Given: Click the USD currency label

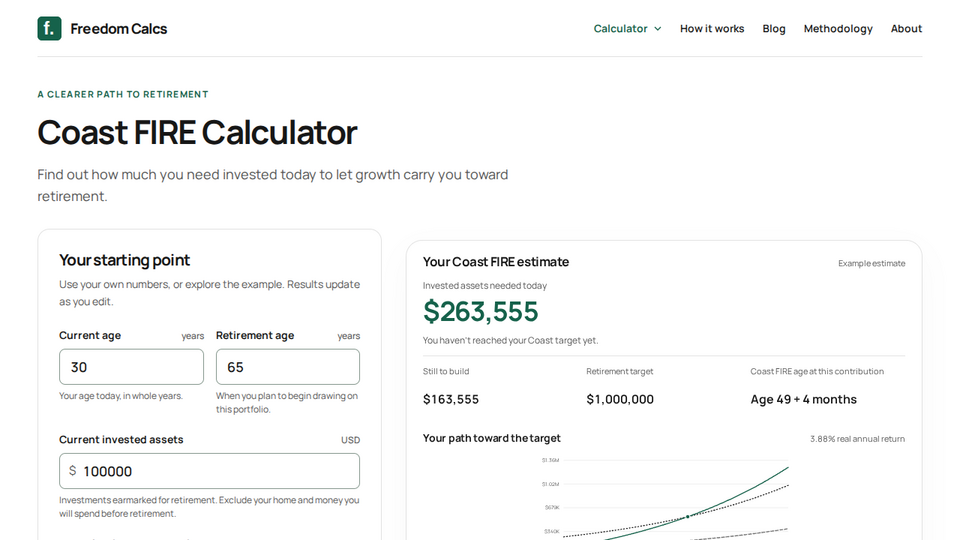Looking at the screenshot, I should [x=350, y=440].
